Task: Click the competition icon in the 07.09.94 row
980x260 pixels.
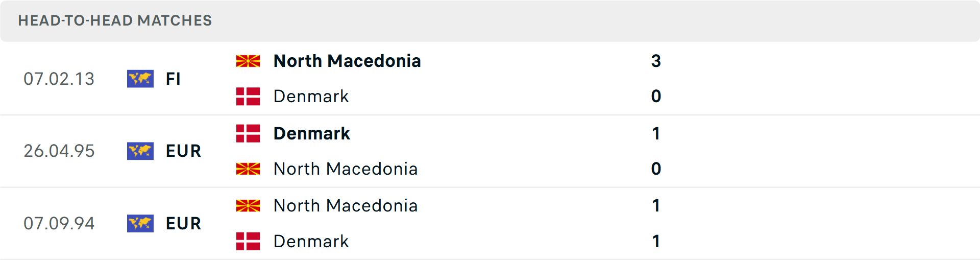Action: click(140, 223)
